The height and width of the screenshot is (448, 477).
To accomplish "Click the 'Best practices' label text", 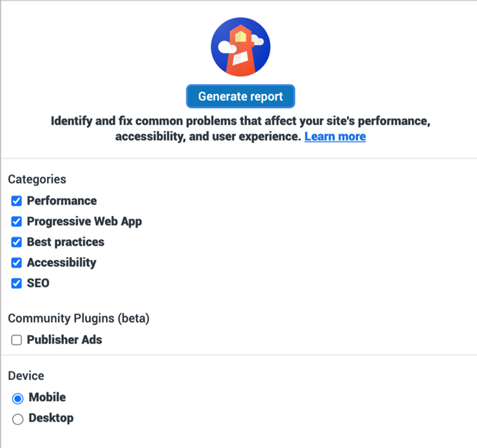I will [x=65, y=242].
